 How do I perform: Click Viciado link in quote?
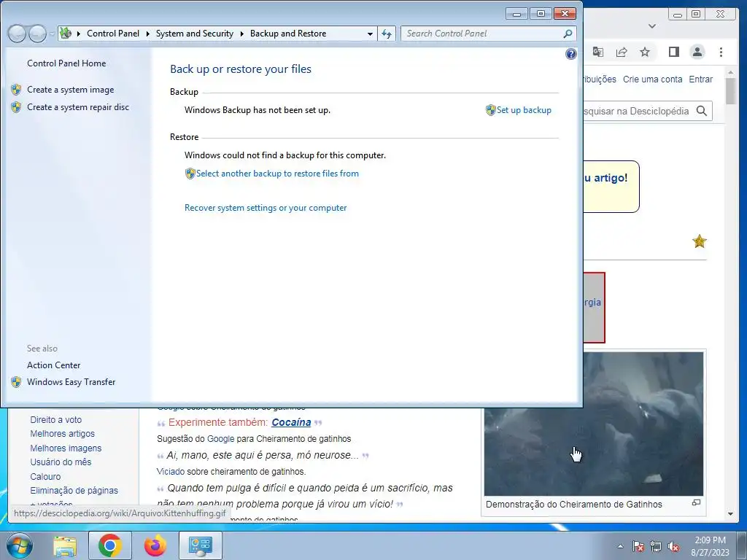tap(171, 472)
